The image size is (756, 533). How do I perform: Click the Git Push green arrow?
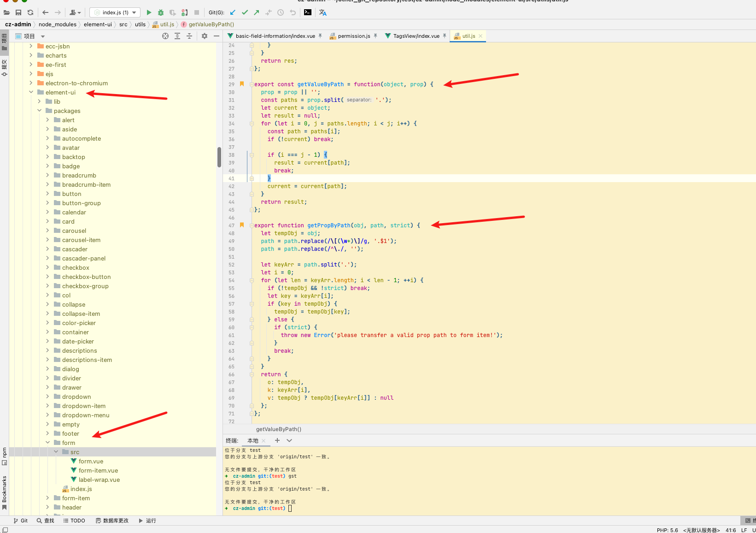257,12
